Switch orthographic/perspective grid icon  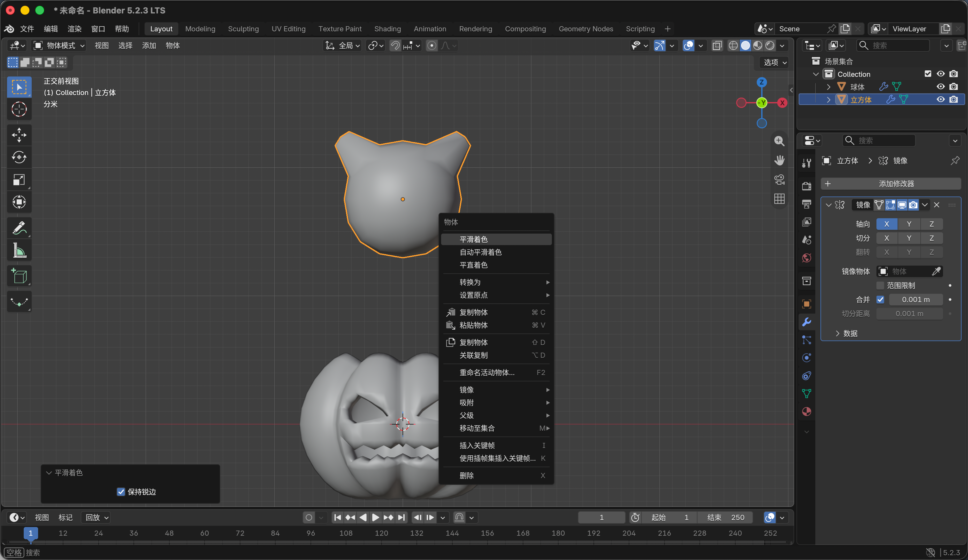779,199
